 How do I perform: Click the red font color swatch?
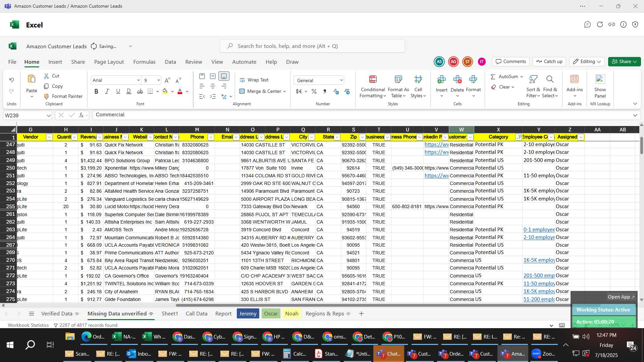(x=180, y=92)
